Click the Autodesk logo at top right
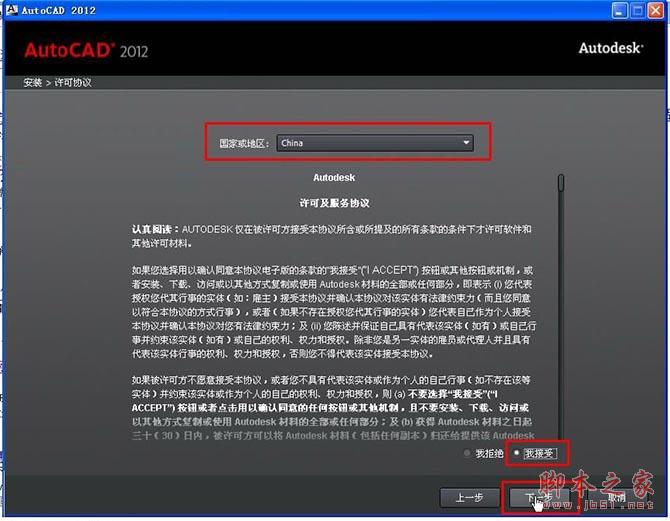 (611, 48)
